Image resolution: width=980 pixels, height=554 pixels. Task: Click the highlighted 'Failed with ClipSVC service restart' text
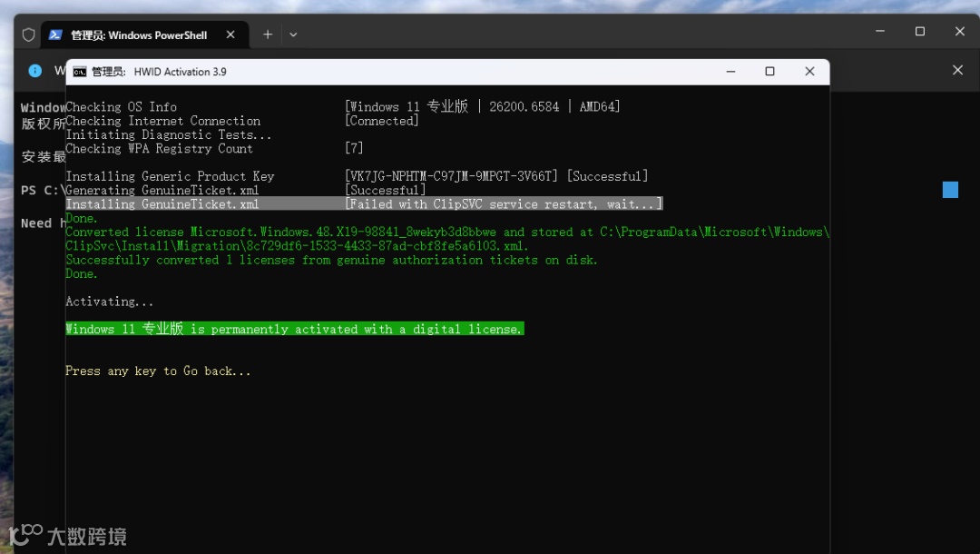pyautogui.click(x=504, y=203)
